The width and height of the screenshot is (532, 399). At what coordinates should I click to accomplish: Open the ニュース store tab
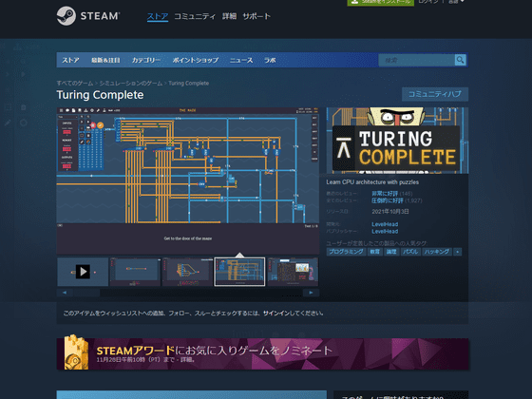(241, 60)
